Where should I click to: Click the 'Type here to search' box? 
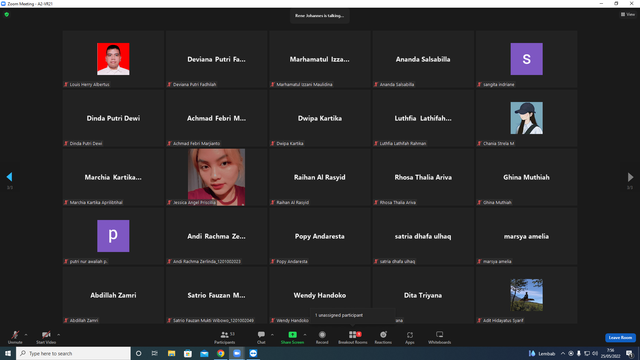click(73, 353)
